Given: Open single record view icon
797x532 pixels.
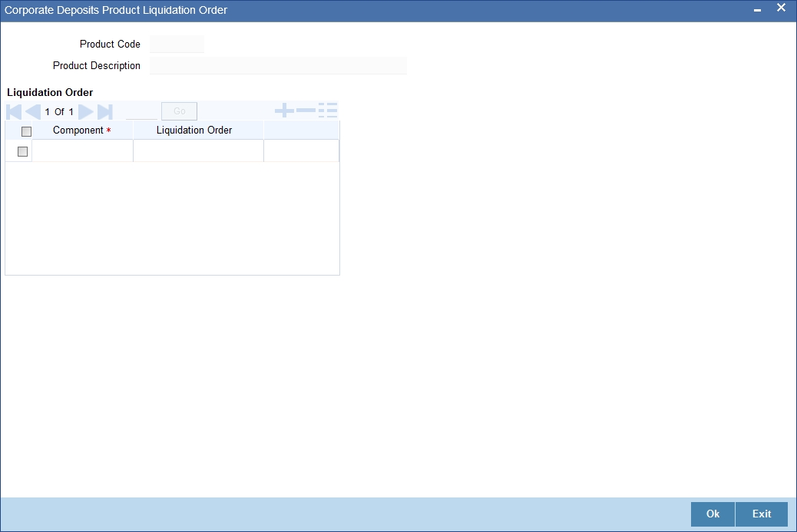Looking at the screenshot, I should coord(328,111).
